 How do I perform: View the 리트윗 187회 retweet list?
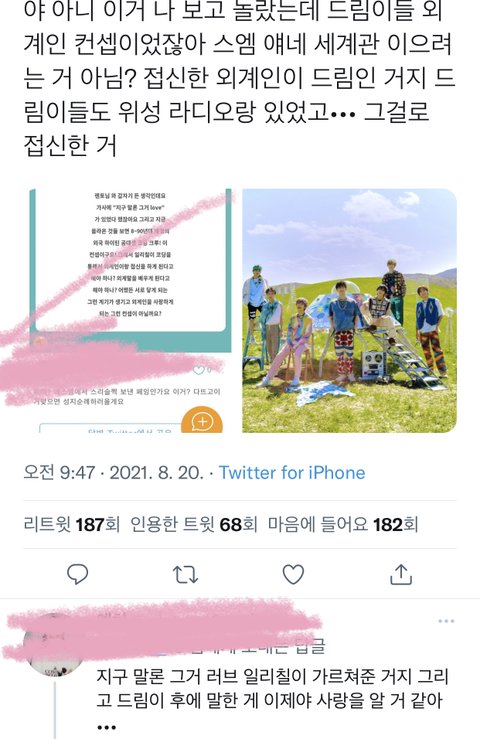click(x=72, y=524)
